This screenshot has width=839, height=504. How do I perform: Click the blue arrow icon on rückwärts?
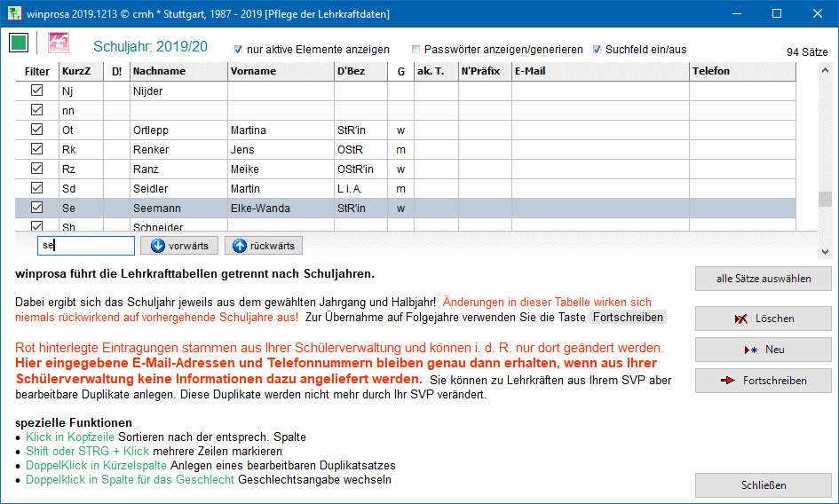tap(240, 246)
